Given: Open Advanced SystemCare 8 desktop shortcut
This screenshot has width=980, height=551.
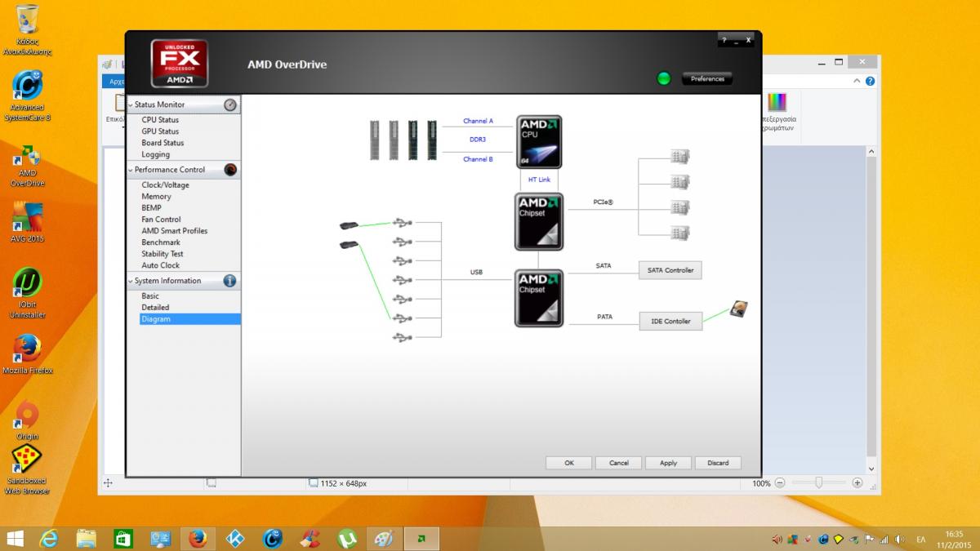Looking at the screenshot, I should (28, 95).
